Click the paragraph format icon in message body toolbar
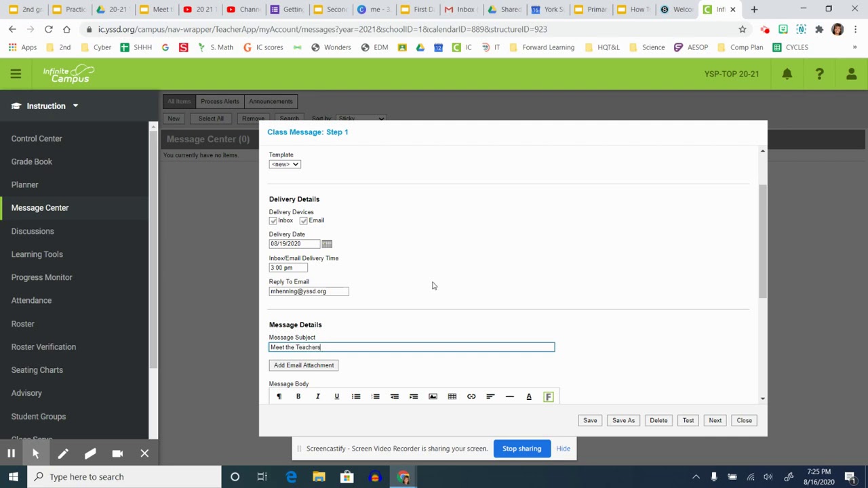This screenshot has width=868, height=488. [279, 396]
